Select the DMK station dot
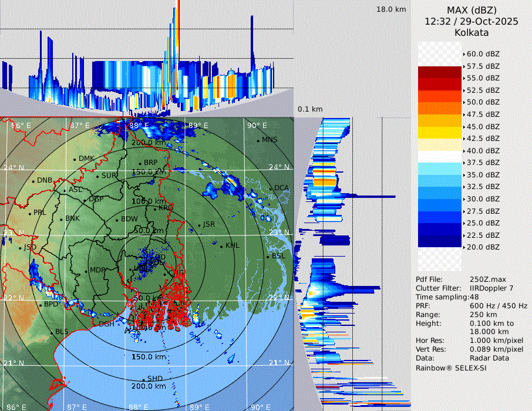Image resolution: width=532 pixels, height=411 pixels. coord(75,159)
